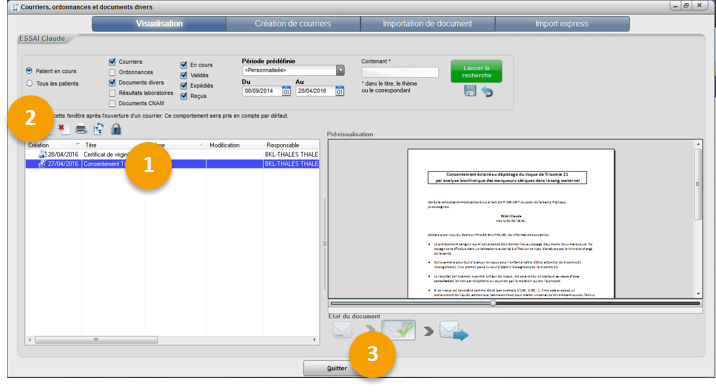Click the document transfer icon beside the printer
The width and height of the screenshot is (716, 392).
(98, 129)
